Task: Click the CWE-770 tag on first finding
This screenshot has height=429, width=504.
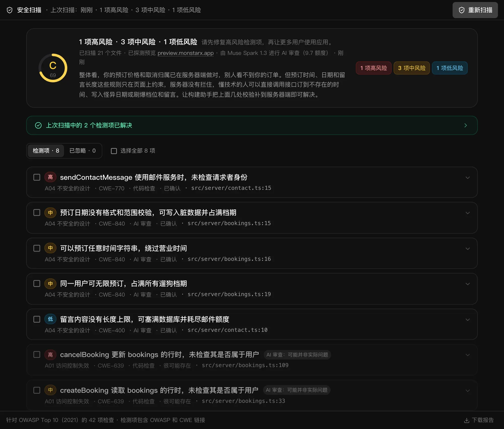Action: point(111,188)
